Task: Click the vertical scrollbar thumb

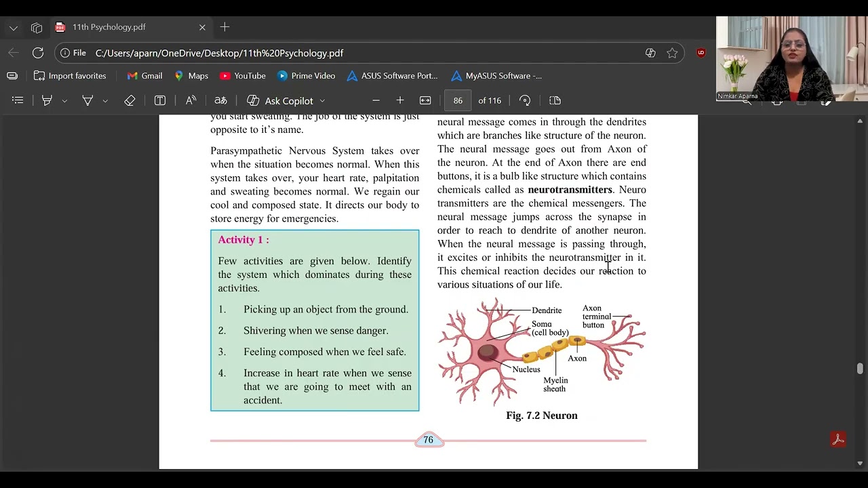Action: 860,368
